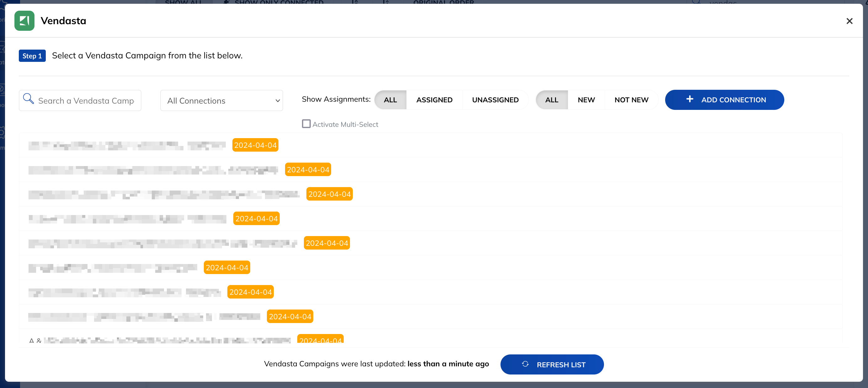This screenshot has width=868, height=388.
Task: Click "less than a minute ago" text
Action: tap(448, 364)
